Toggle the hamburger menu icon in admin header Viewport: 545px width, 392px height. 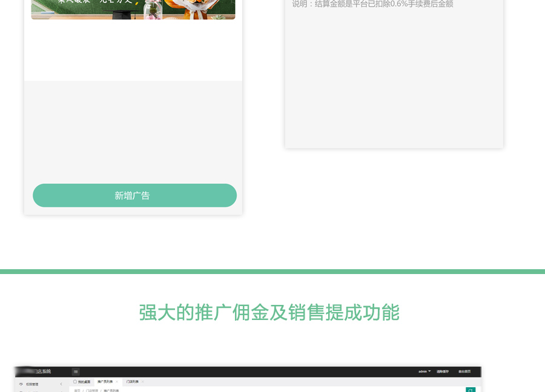76,371
